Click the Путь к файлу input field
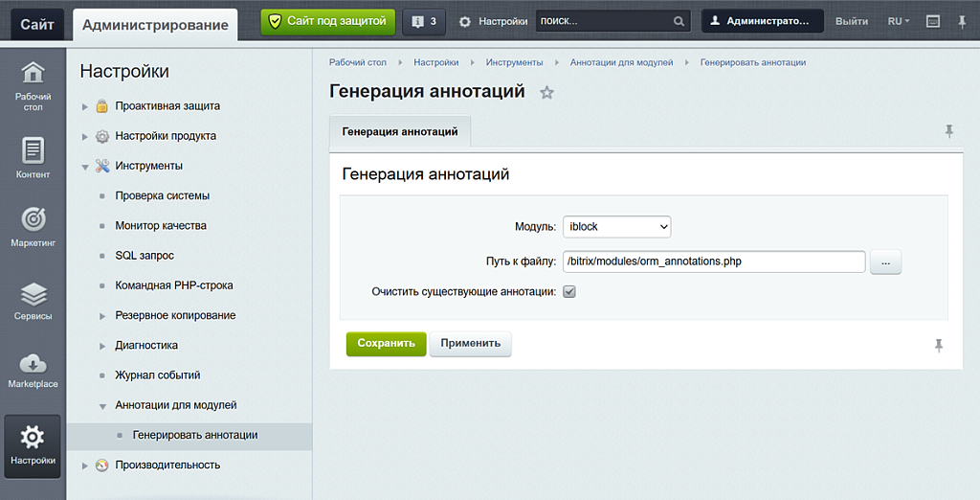The width and height of the screenshot is (980, 500). coord(713,261)
